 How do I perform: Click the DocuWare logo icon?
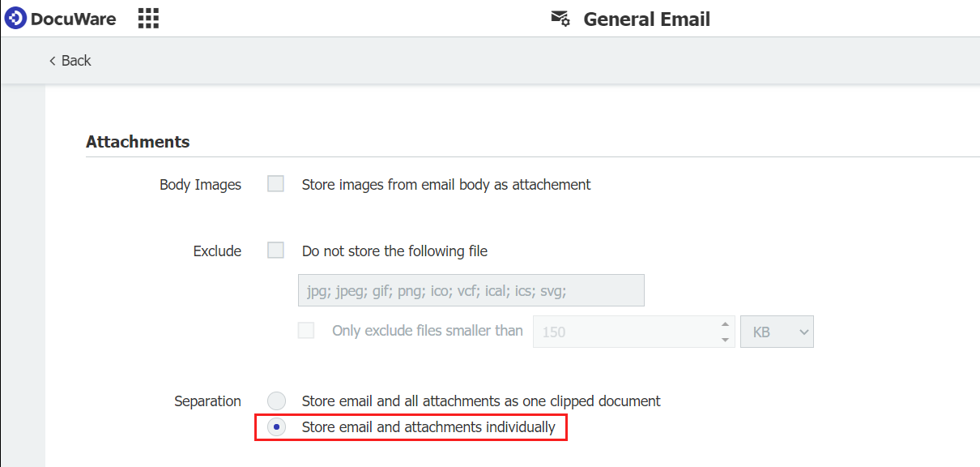pyautogui.click(x=15, y=18)
